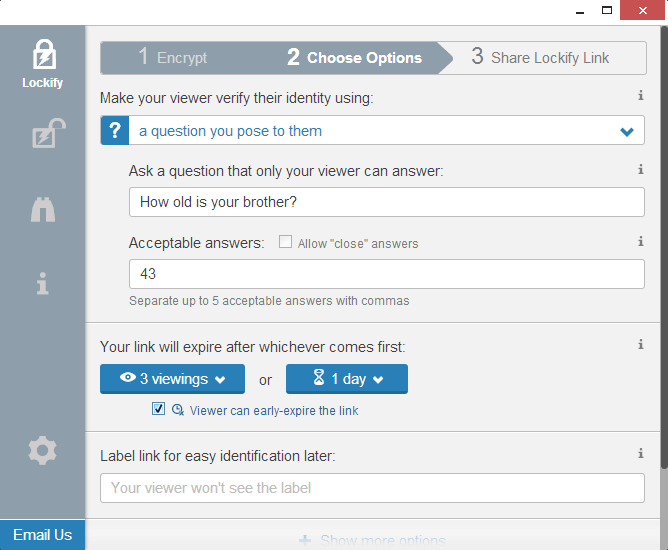668x550 pixels.
Task: Click the question text field
Action: click(387, 202)
